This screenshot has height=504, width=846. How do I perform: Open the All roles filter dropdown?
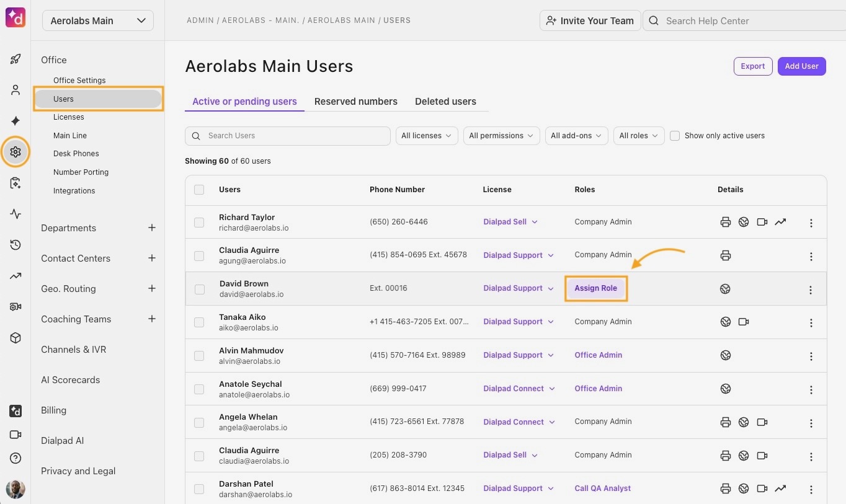coord(639,136)
